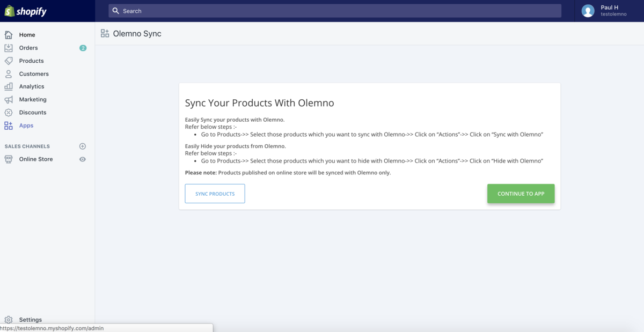Focus the Search input field

[x=335, y=11]
